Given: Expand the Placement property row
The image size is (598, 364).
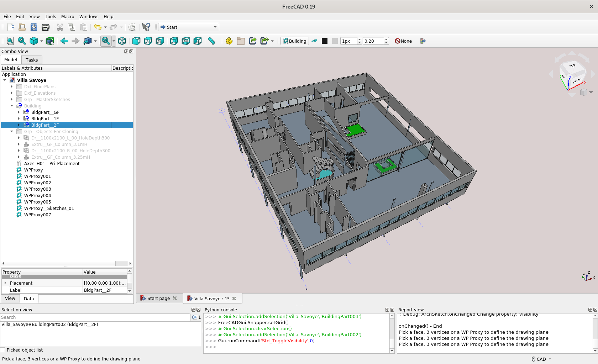Looking at the screenshot, I should tap(5, 283).
